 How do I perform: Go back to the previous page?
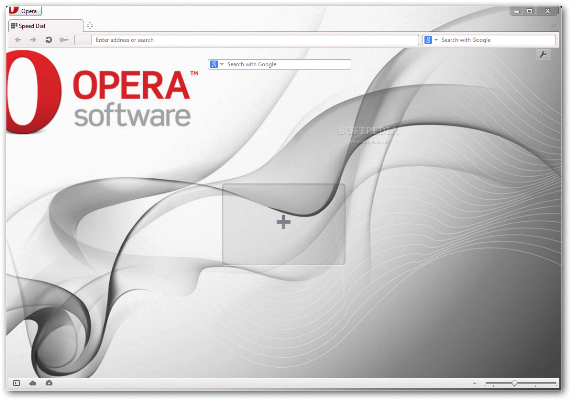[18, 40]
